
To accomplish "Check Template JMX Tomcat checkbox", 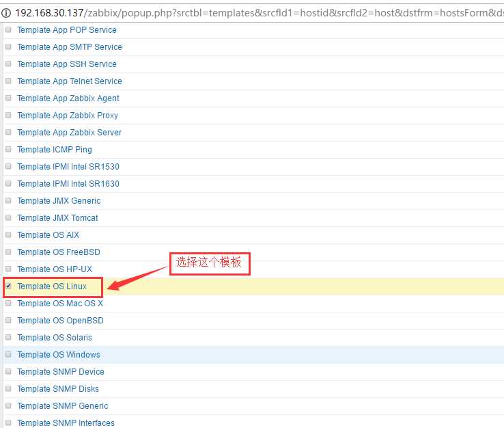I will point(8,217).
